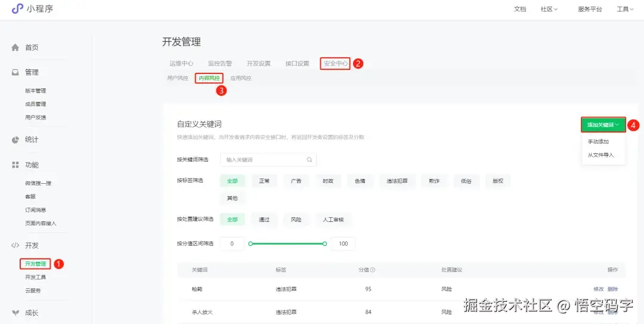Select 全部 in the 处置建议 filter row
The height and width of the screenshot is (324, 644).
233,220
